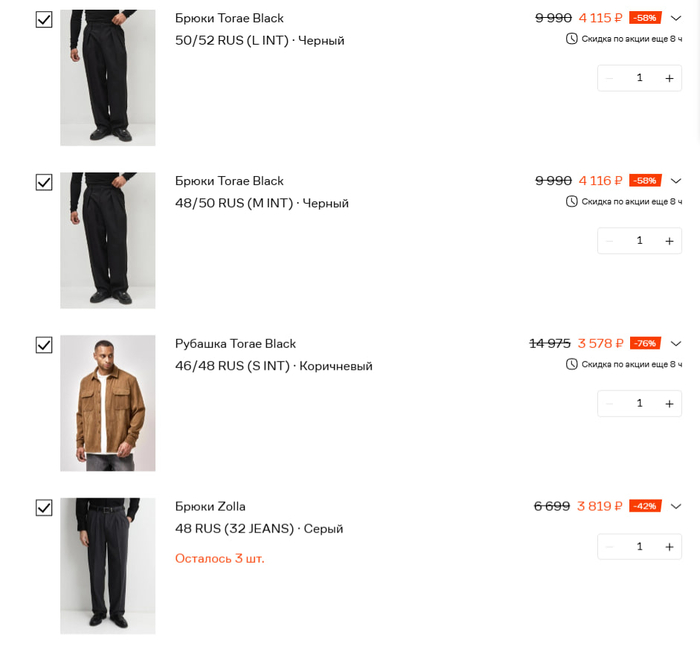Expand price chevron next to 3 578 ₽

tap(676, 344)
